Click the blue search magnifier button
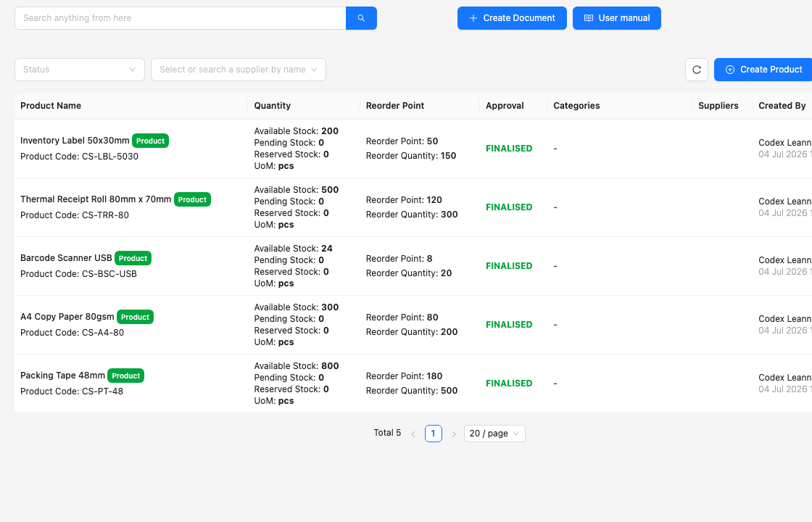812x522 pixels. point(361,18)
